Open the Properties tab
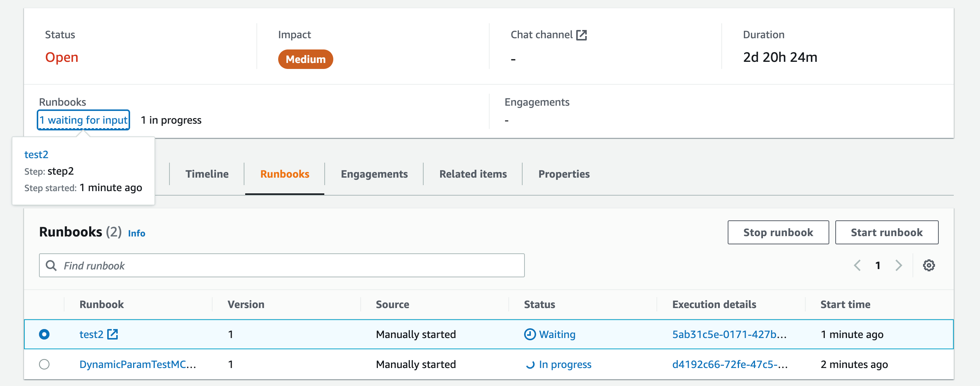Image resolution: width=980 pixels, height=386 pixels. pyautogui.click(x=563, y=174)
